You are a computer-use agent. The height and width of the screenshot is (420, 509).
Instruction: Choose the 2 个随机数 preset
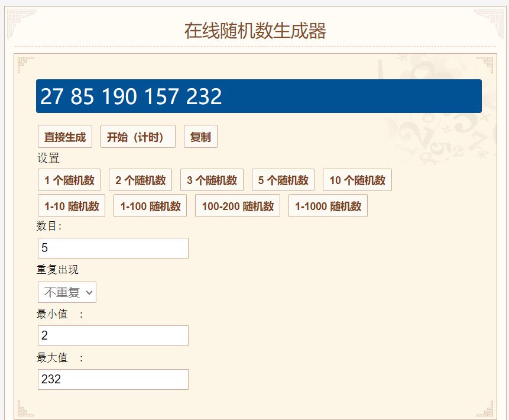pyautogui.click(x=140, y=180)
